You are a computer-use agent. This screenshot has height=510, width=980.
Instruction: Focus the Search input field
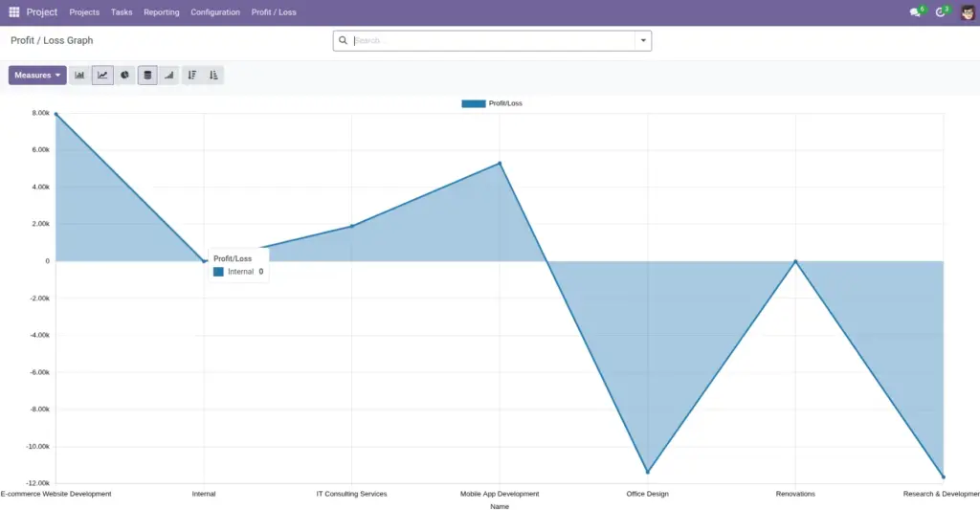pyautogui.click(x=494, y=40)
